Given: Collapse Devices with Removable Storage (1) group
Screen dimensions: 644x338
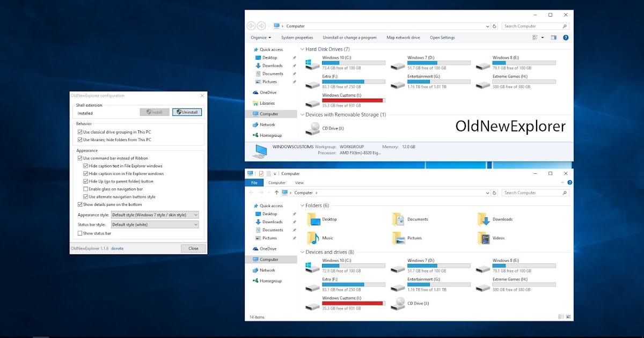Looking at the screenshot, I should point(302,115).
